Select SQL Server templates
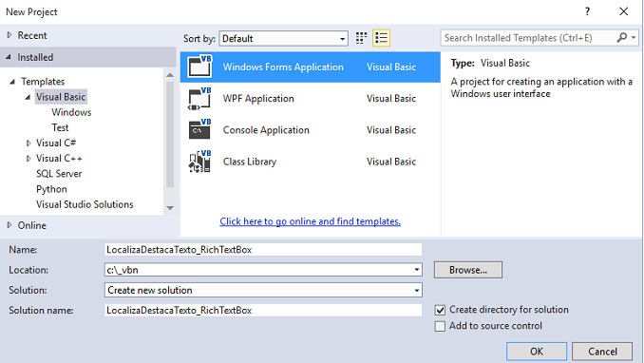The height and width of the screenshot is (363, 644). click(x=59, y=174)
